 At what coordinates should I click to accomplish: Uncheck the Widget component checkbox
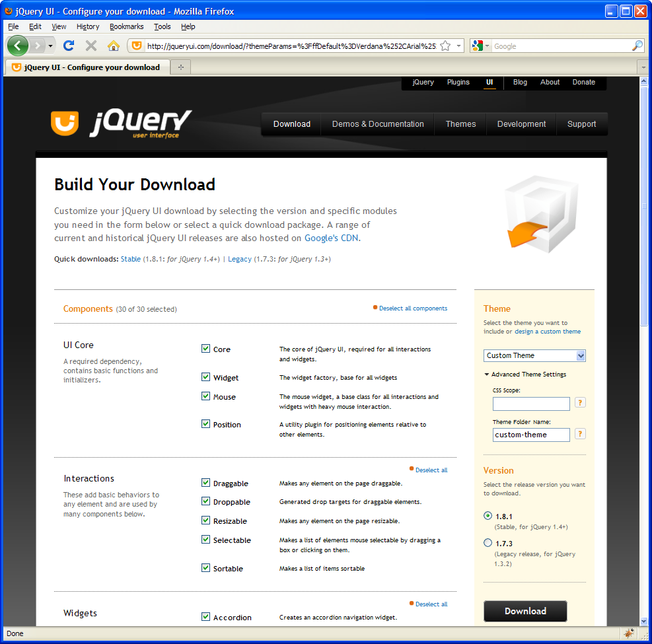click(x=205, y=376)
